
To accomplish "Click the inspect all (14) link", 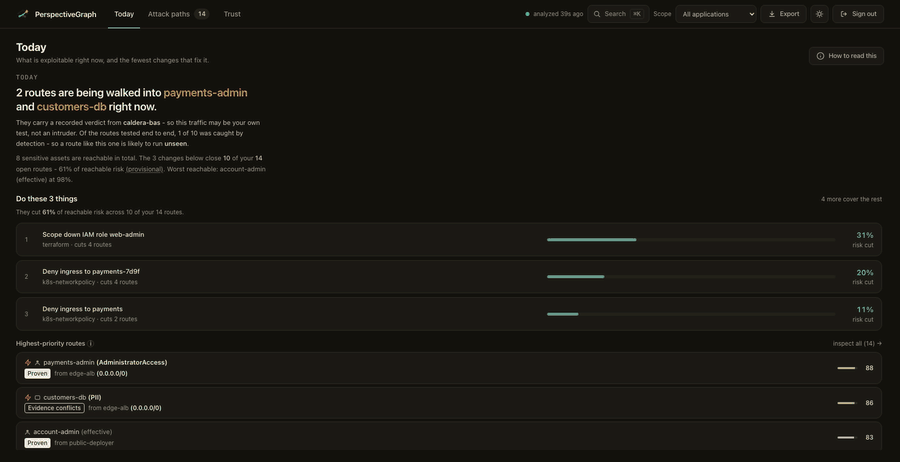I will [x=857, y=343].
